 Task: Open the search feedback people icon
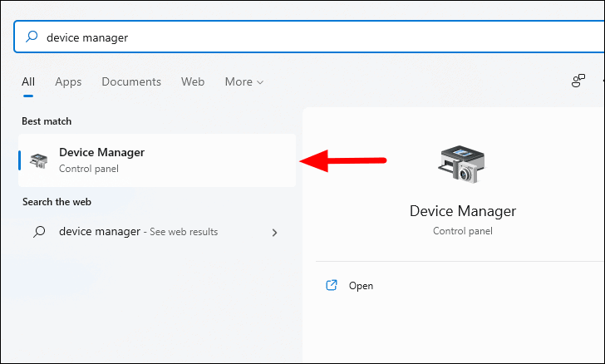578,81
